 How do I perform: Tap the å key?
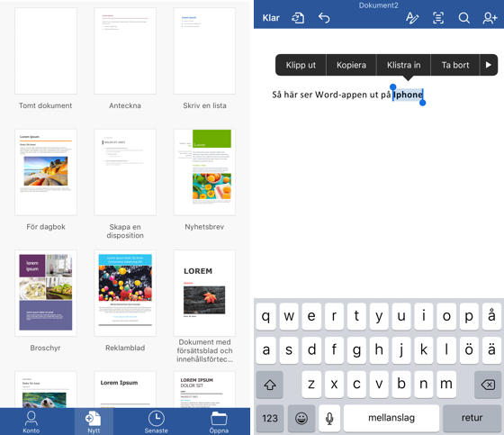[491, 316]
